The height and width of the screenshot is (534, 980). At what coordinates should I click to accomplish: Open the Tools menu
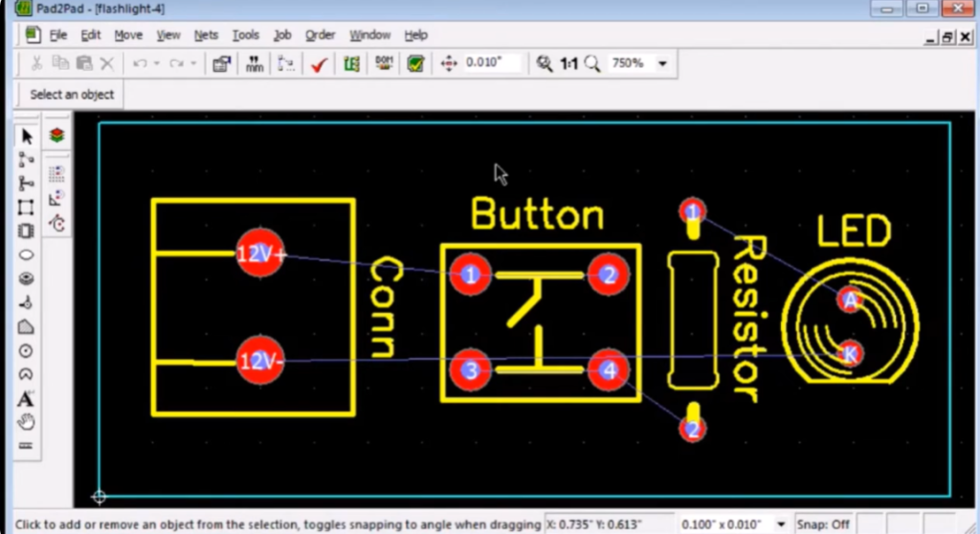tap(246, 35)
